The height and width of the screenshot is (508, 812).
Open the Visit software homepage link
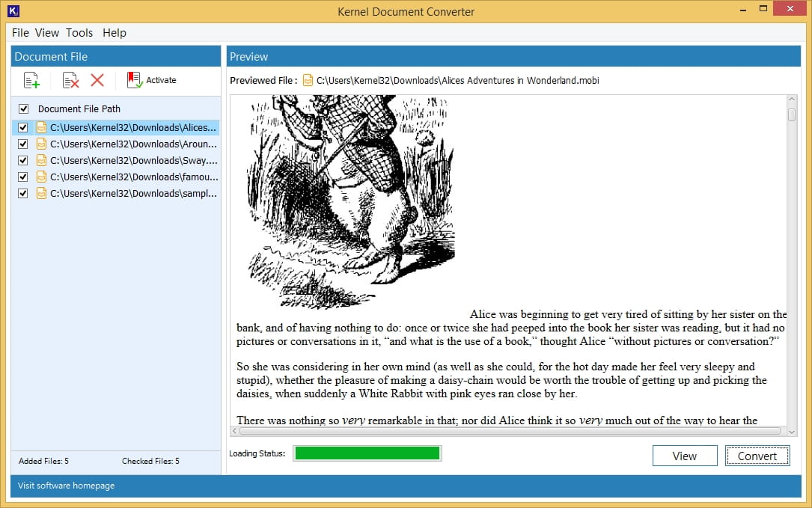pyautogui.click(x=67, y=486)
